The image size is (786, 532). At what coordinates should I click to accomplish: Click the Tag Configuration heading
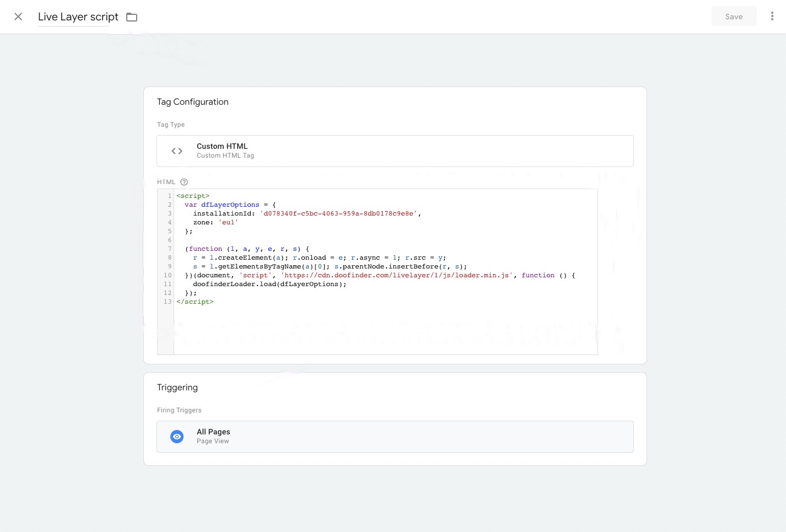(x=193, y=102)
